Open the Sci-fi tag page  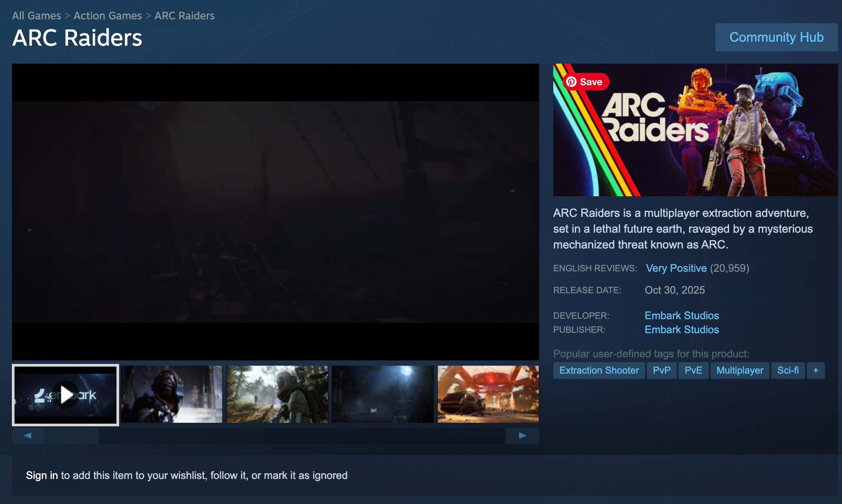click(788, 370)
